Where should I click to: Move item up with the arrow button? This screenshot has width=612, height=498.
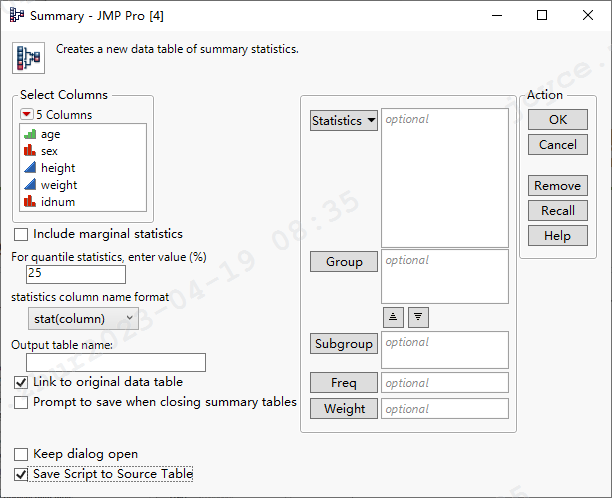tap(394, 316)
